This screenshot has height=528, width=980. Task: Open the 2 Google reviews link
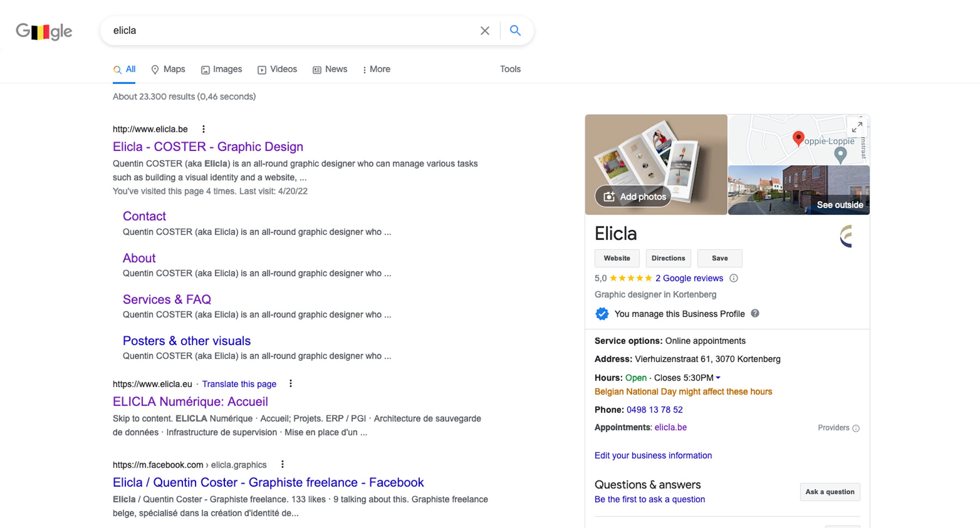pos(689,278)
